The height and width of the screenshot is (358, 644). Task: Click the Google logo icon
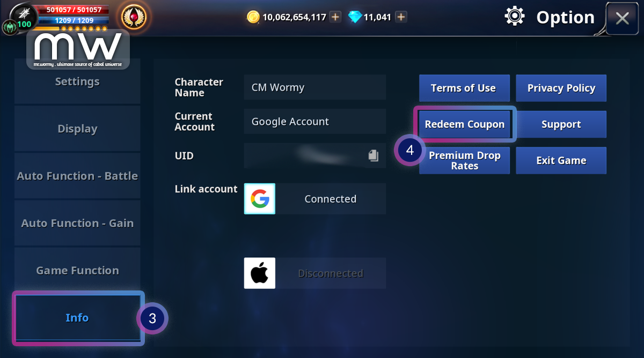coord(260,199)
